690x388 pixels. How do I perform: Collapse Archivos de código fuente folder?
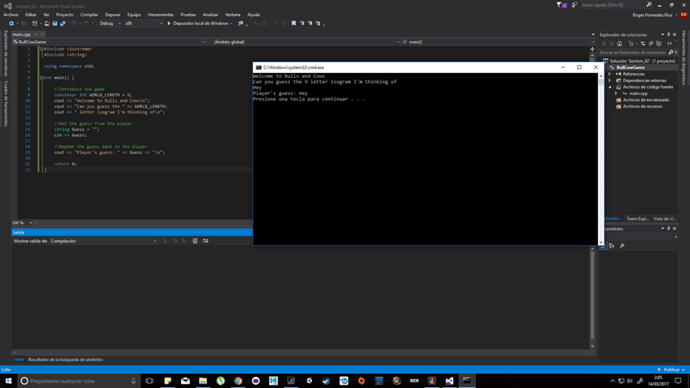click(x=610, y=87)
